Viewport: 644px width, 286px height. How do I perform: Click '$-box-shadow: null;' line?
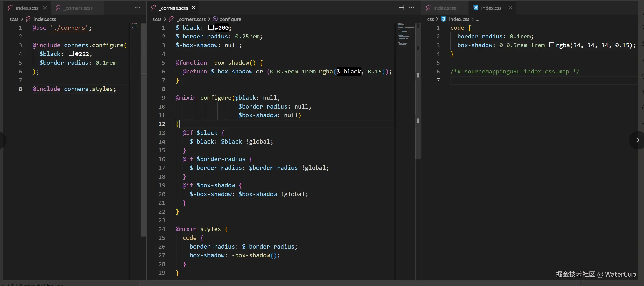point(208,45)
